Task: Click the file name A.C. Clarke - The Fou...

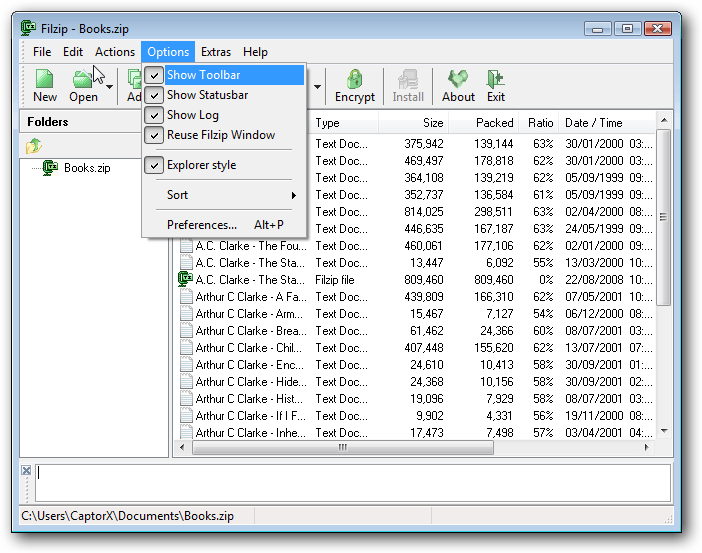Action: pos(251,246)
